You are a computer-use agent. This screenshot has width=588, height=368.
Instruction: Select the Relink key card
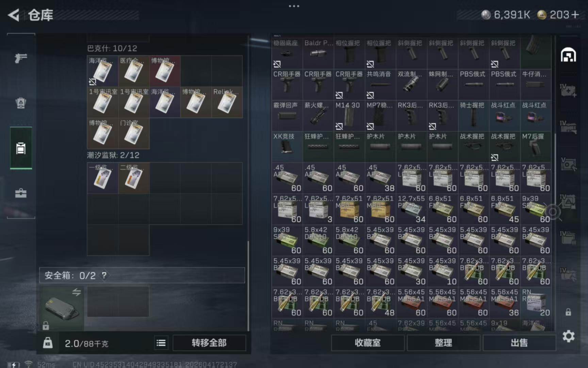click(x=227, y=102)
